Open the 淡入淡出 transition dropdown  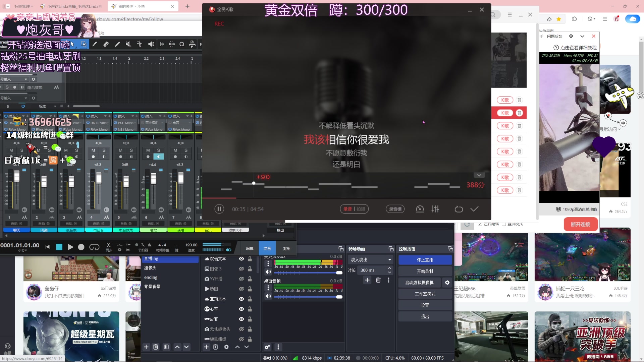click(370, 260)
